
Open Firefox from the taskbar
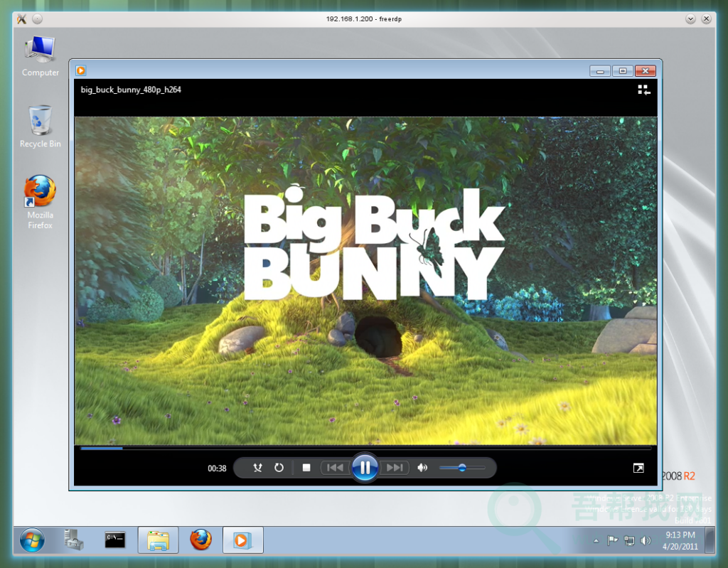point(200,540)
